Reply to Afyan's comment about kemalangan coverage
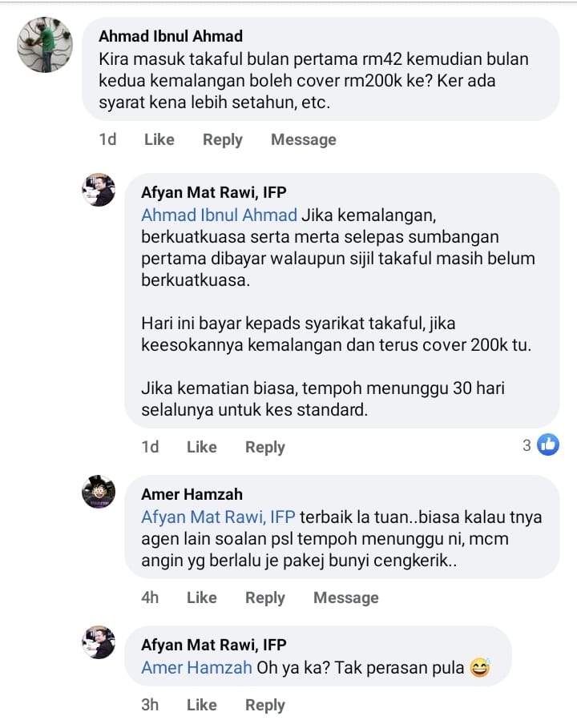This screenshot has width=577, height=728. pos(265,447)
